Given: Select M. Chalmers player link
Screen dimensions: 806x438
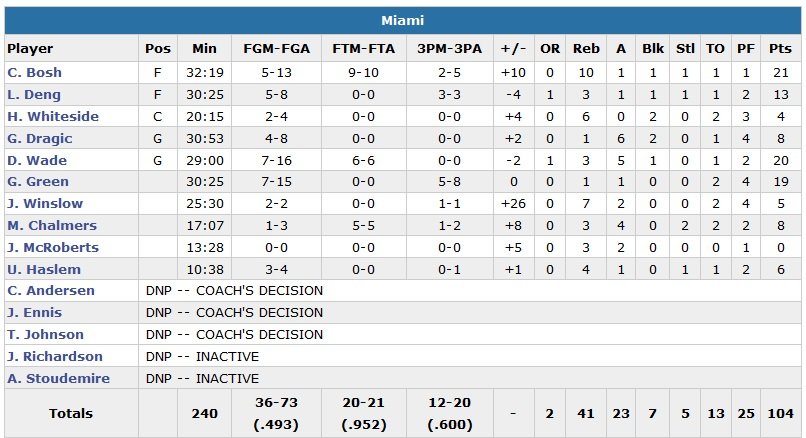Looking at the screenshot, I should [x=52, y=226].
